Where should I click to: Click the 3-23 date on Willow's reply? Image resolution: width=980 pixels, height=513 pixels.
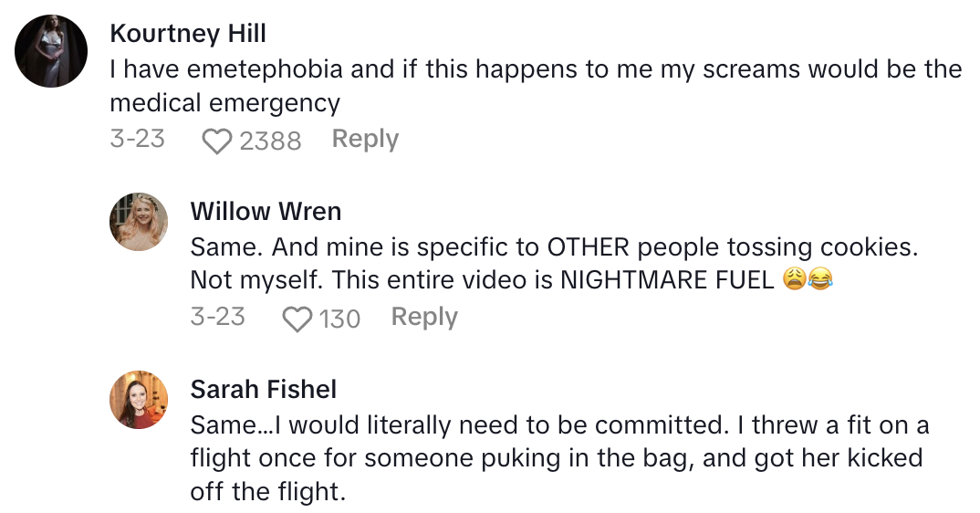pyautogui.click(x=217, y=317)
